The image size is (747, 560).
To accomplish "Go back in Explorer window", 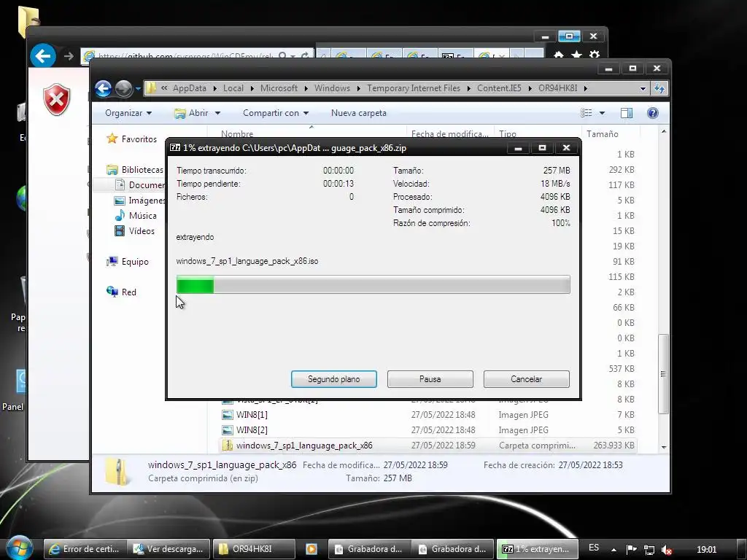I will 104,88.
